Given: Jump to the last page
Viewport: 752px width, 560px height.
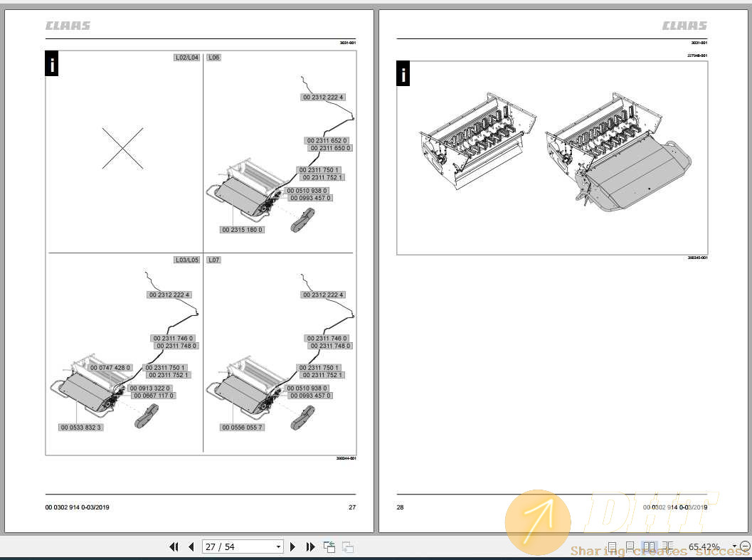Looking at the screenshot, I should pyautogui.click(x=310, y=546).
